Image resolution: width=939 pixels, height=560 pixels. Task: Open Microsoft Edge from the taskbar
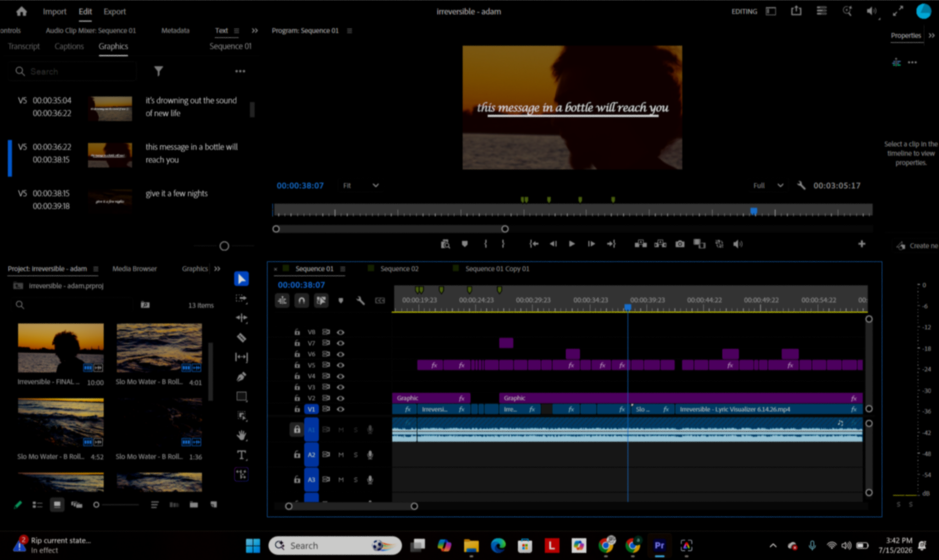click(498, 545)
